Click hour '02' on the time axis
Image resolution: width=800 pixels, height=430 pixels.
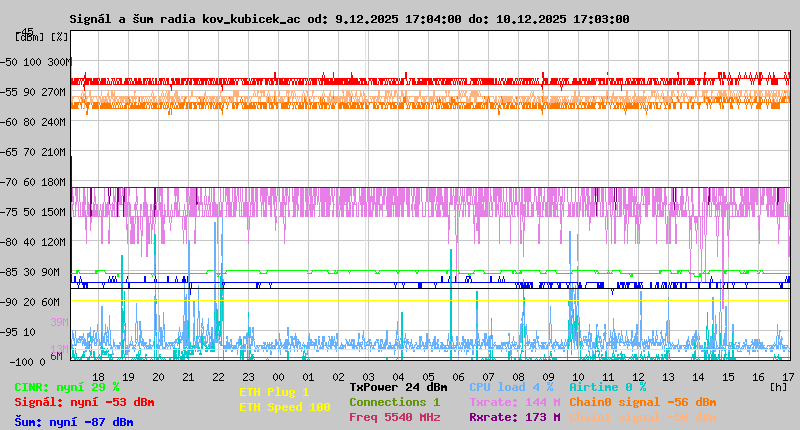click(338, 377)
